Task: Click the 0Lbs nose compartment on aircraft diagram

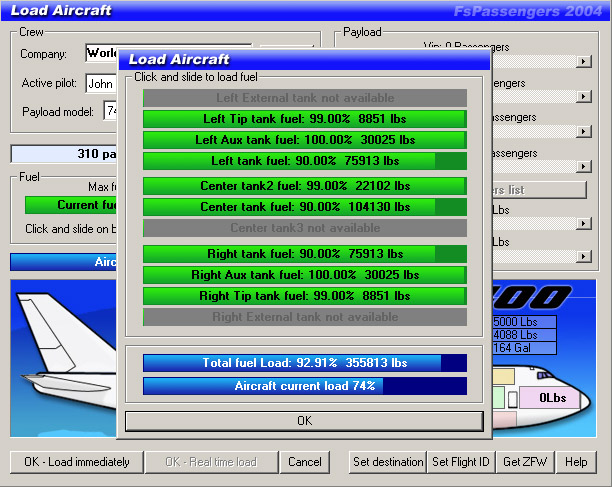Action: click(x=552, y=398)
